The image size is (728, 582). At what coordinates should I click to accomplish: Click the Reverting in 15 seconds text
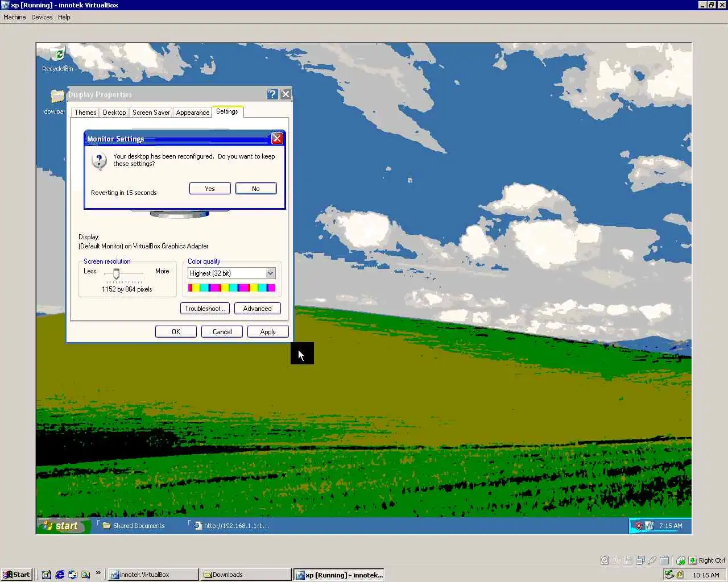pos(123,193)
